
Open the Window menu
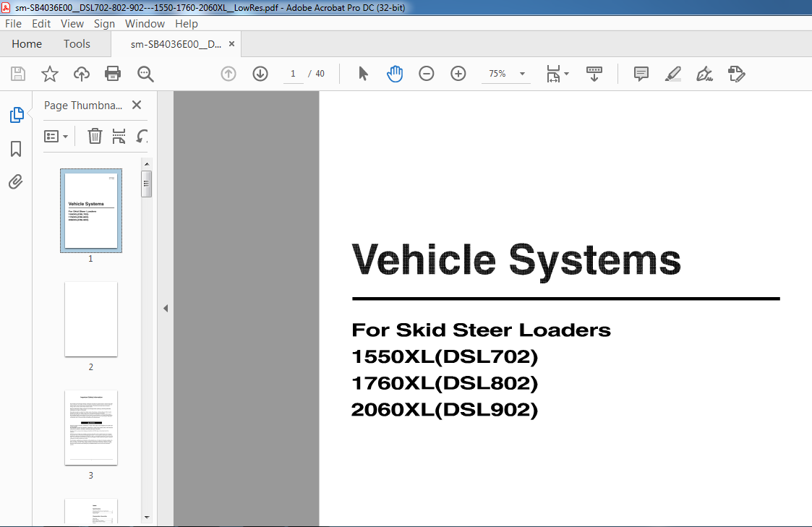coord(145,24)
